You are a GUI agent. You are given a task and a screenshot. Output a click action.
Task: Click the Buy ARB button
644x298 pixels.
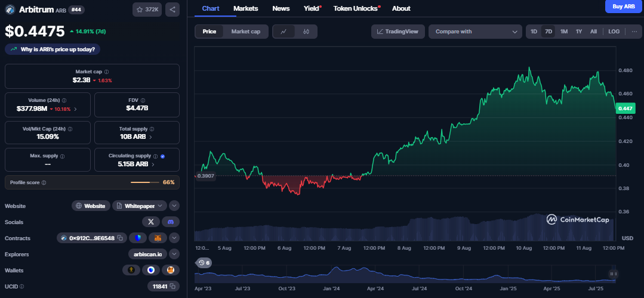(624, 6)
